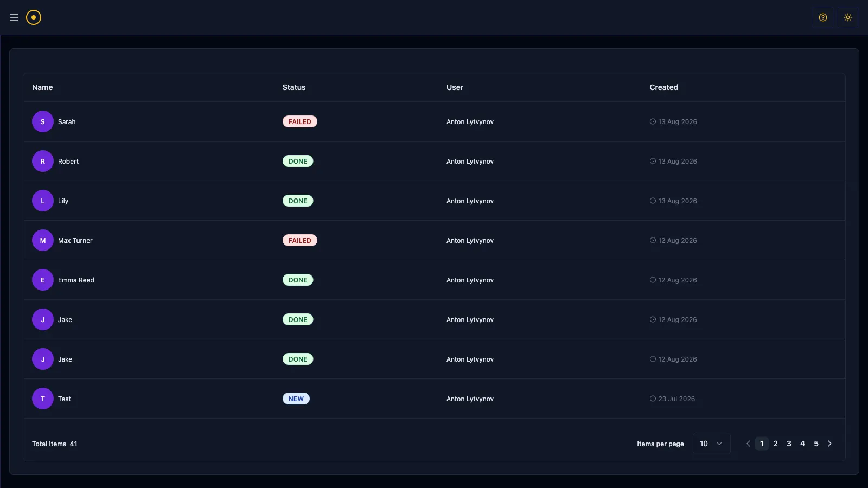868x488 pixels.
Task: Click the clock icon in Robert's row
Action: tap(653, 161)
